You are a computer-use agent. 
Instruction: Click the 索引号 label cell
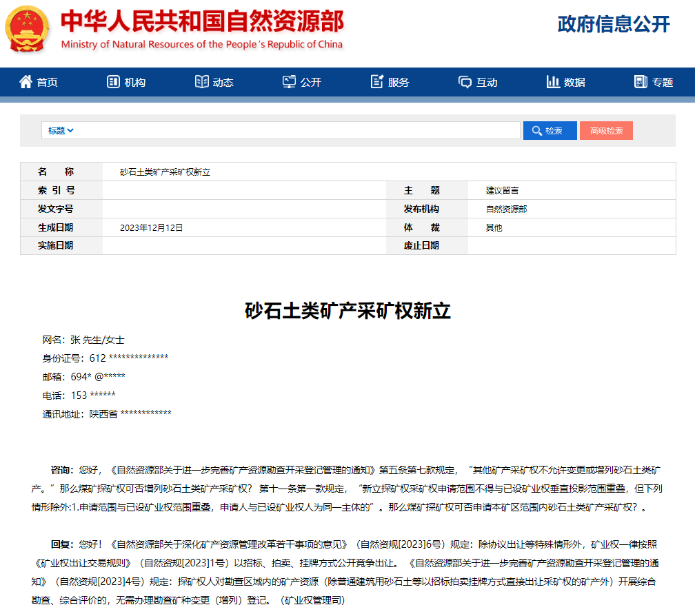coord(61,190)
